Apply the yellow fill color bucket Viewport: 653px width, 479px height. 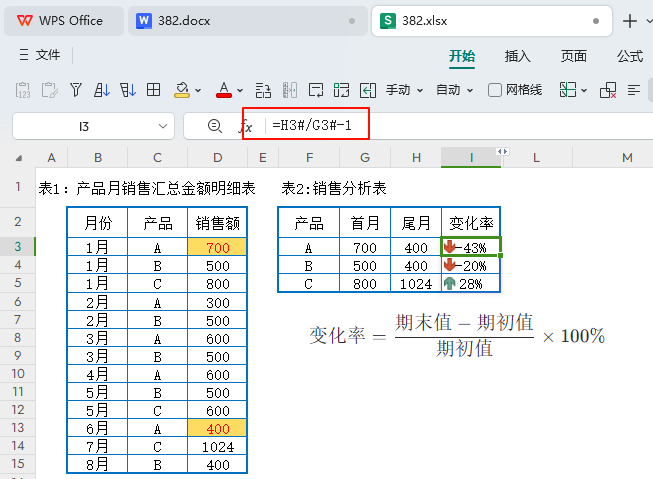point(182,90)
